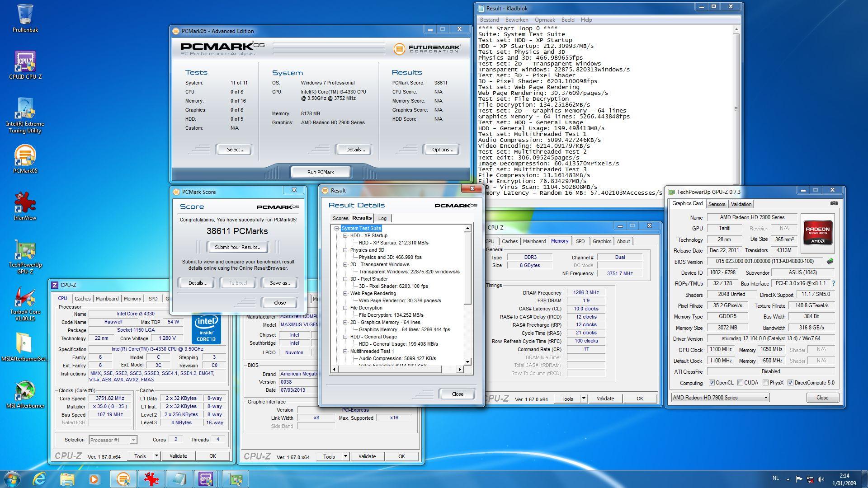Click the Action Center flag tray icon
The height and width of the screenshot is (488, 868).
[799, 479]
